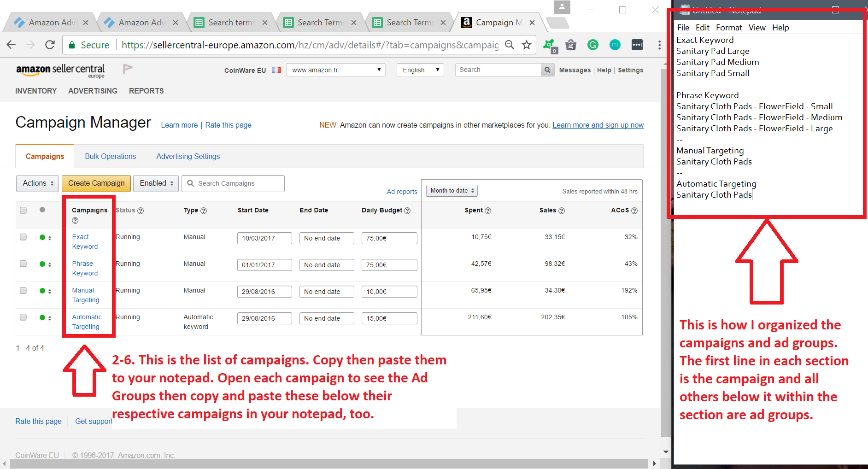The image size is (868, 469).
Task: Switch to the Bulk Operations tab
Action: pyautogui.click(x=110, y=157)
